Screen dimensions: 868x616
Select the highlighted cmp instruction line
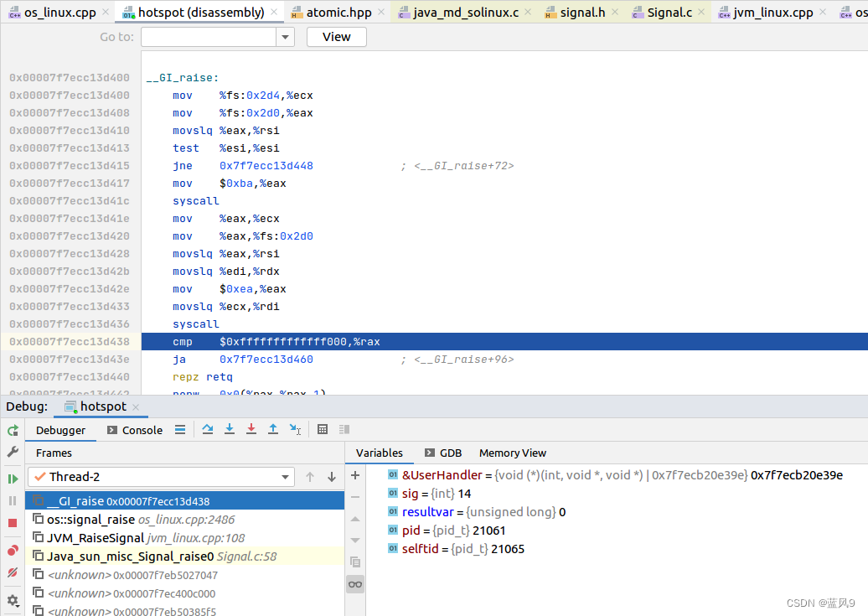[504, 342]
